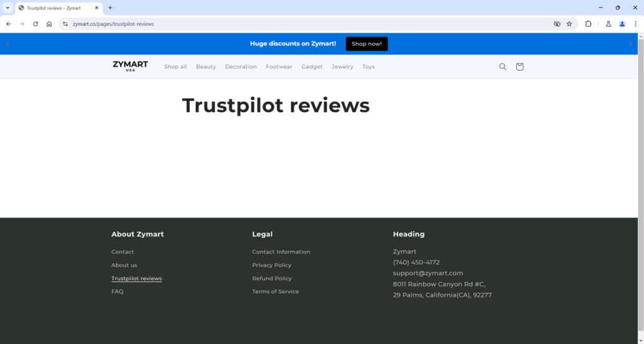644x344 pixels.
Task: Click the (740) 450-4172 phone number
Action: (x=416, y=262)
